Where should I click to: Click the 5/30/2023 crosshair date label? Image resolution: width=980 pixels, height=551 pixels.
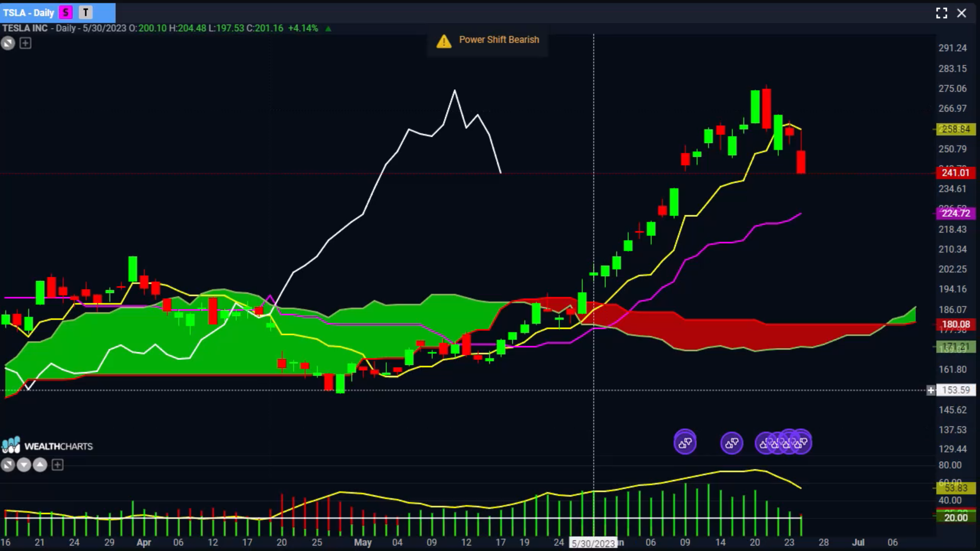click(x=593, y=543)
